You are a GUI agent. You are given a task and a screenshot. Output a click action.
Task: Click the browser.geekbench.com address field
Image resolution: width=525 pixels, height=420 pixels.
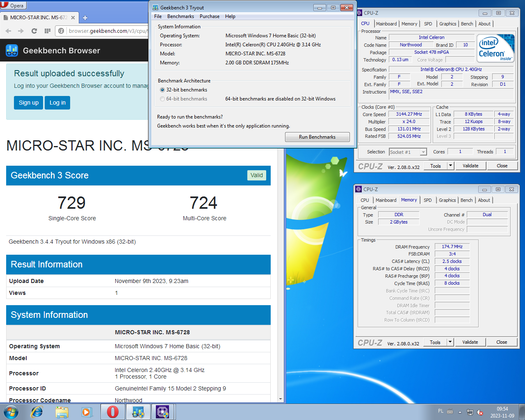(x=107, y=31)
